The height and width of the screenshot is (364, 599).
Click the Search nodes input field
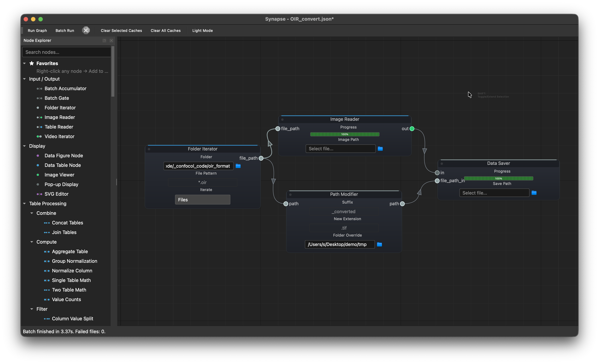click(66, 52)
